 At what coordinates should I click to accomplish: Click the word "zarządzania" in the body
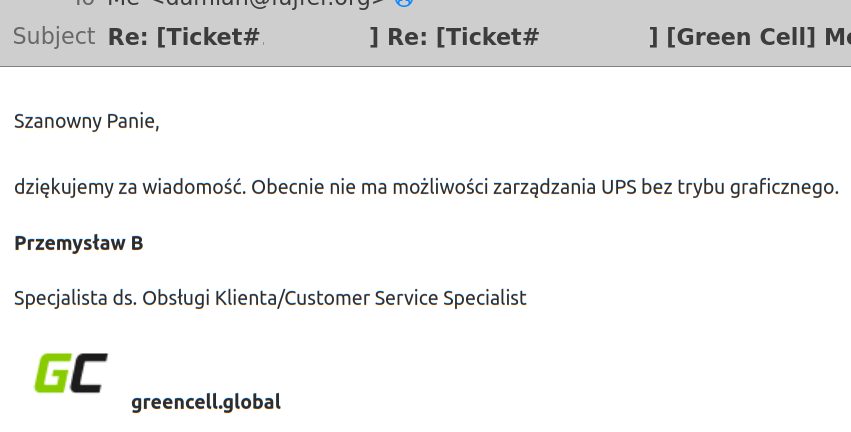[544, 187]
